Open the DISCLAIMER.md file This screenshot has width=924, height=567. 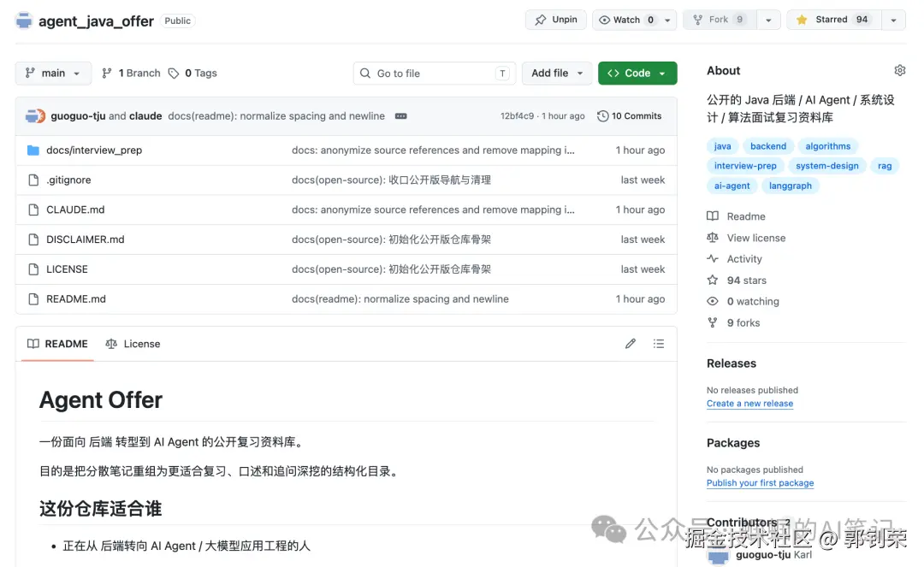pos(86,239)
